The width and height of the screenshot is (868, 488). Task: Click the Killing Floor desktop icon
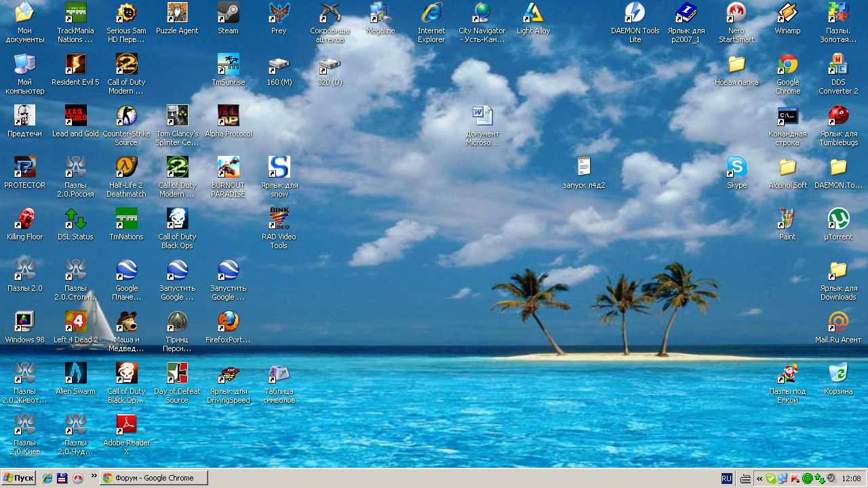pos(24,224)
